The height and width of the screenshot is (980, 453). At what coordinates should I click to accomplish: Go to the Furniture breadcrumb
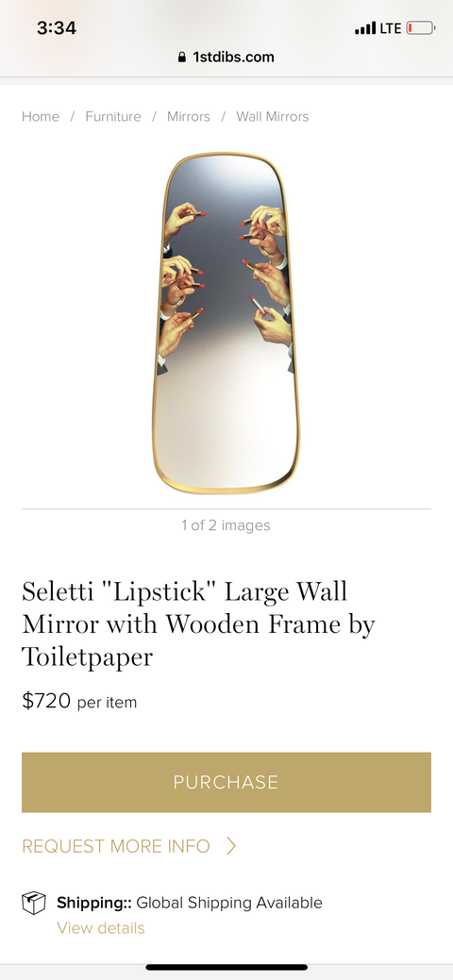click(x=113, y=116)
